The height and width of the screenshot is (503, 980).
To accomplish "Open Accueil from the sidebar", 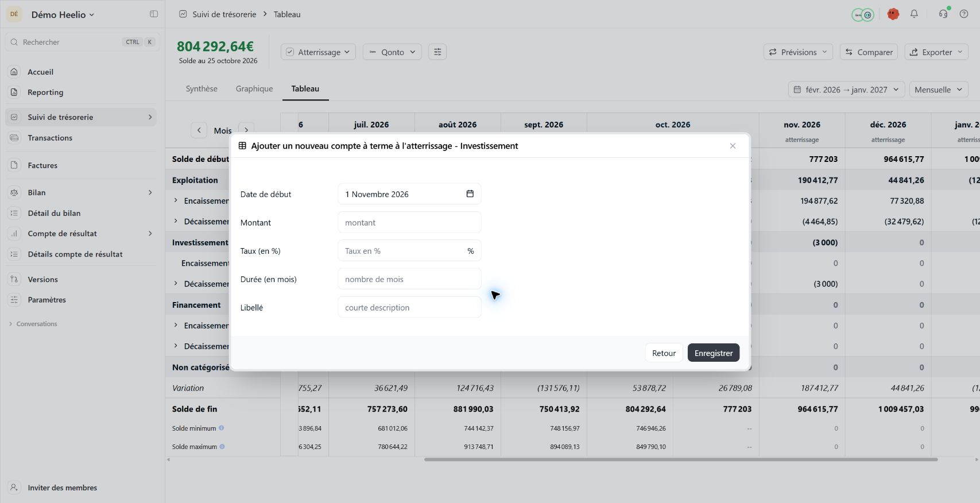I will pos(81,72).
